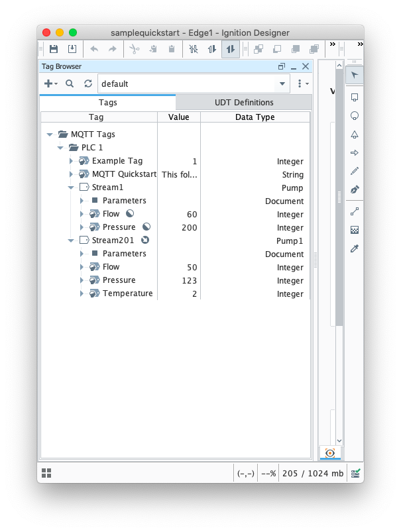Click the bottom-left grid layout icon
The image size is (401, 532).
(46, 473)
